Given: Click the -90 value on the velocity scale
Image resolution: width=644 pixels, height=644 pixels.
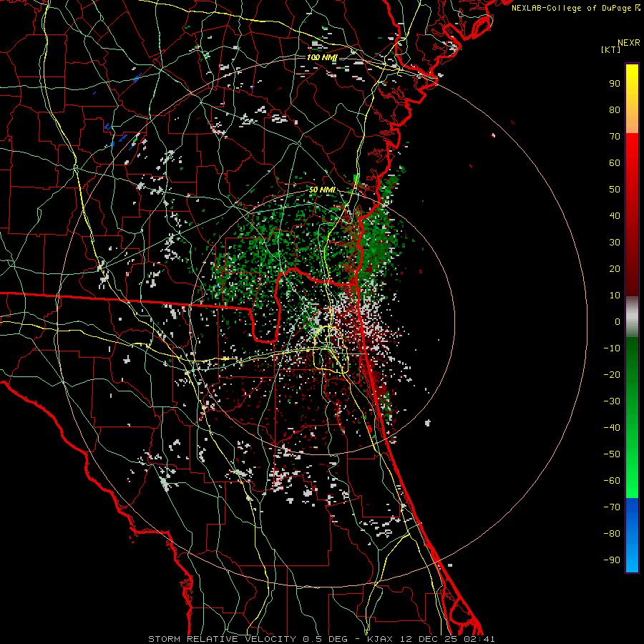Looking at the screenshot, I should 612,560.
